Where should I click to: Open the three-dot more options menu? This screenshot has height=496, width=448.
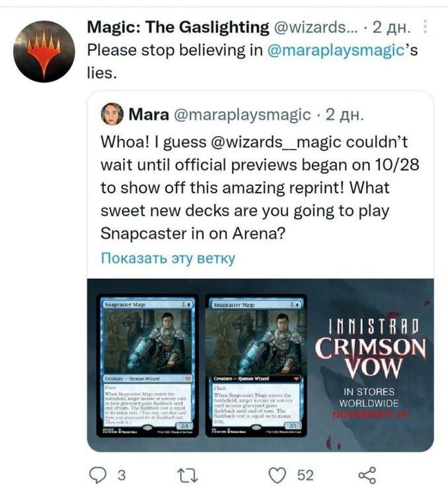tap(426, 26)
